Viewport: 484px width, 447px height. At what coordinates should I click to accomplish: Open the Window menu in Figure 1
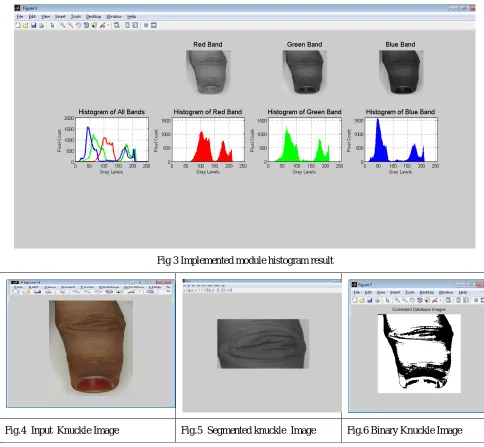[114, 17]
